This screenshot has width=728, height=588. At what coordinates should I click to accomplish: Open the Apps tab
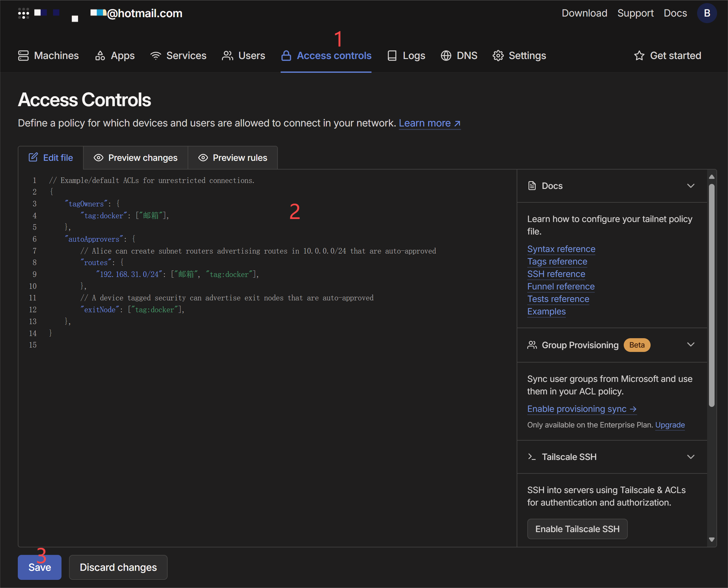tap(115, 56)
